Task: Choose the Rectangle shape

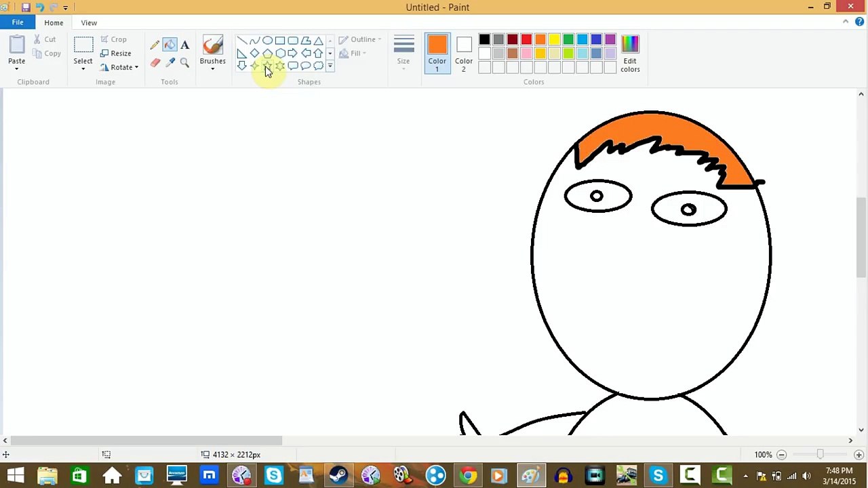Action: pyautogui.click(x=280, y=41)
